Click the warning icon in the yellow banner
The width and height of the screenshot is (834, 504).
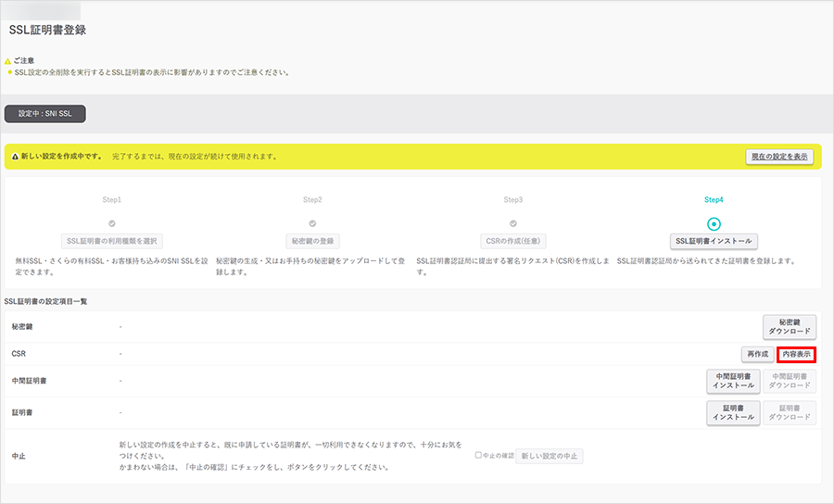[x=15, y=157]
